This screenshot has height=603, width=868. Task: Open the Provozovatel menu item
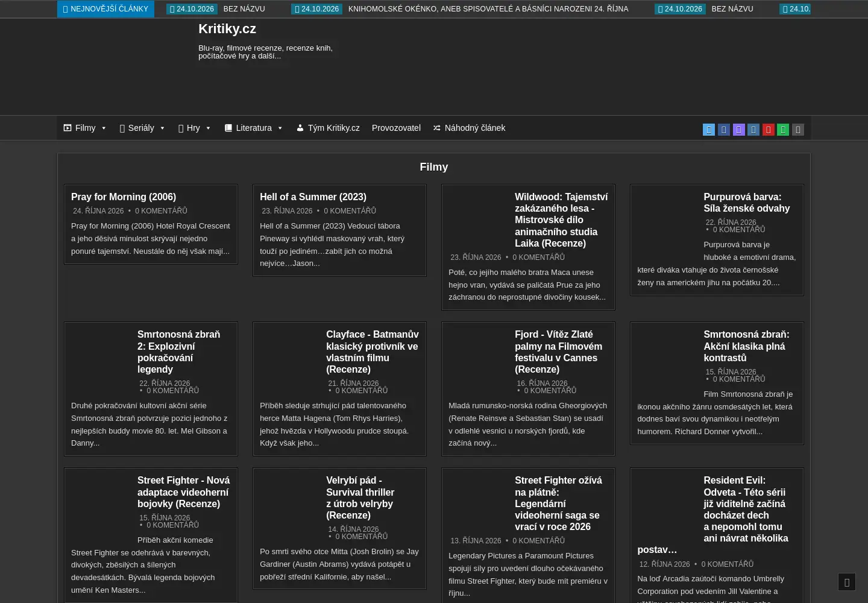396,128
